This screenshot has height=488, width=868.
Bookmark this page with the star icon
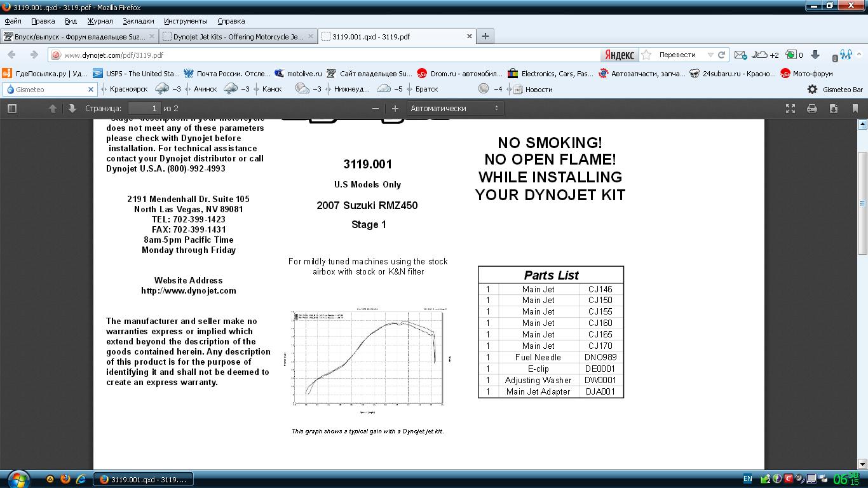pyautogui.click(x=646, y=55)
